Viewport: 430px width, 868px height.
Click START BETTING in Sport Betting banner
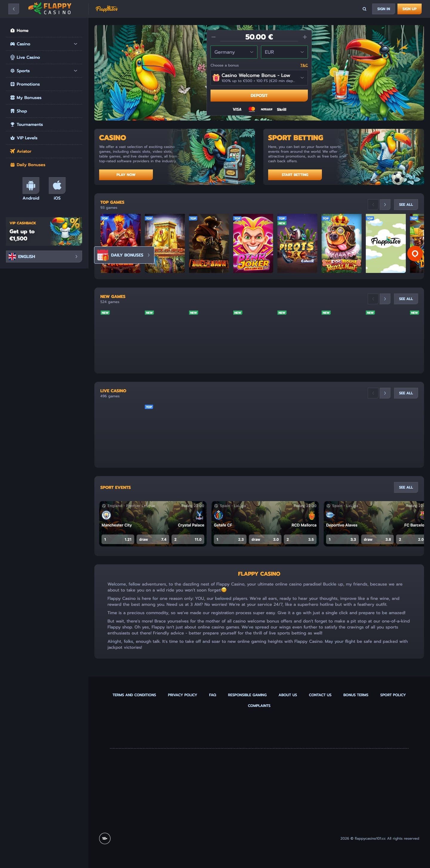pos(295,174)
